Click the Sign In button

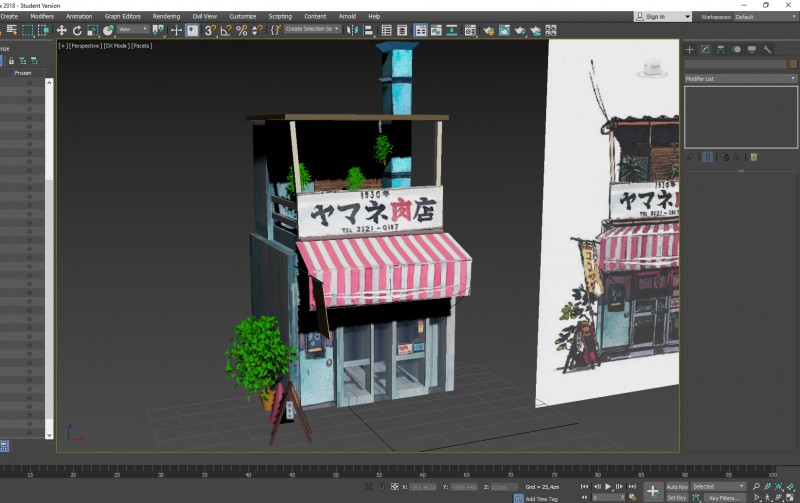(x=662, y=17)
